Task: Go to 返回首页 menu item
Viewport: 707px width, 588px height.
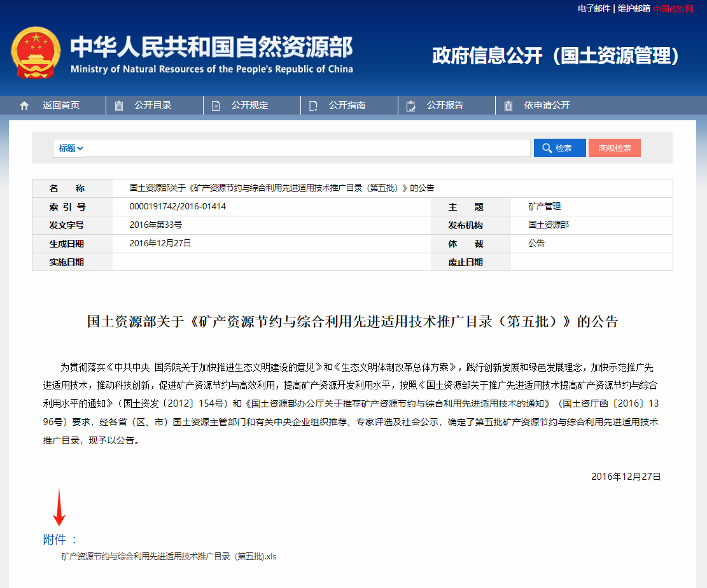Action: coord(61,106)
